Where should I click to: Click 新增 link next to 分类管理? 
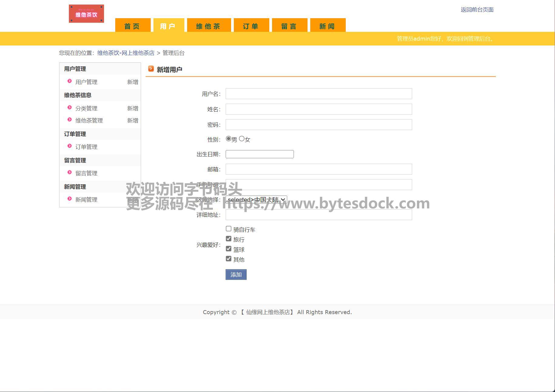[x=133, y=108]
